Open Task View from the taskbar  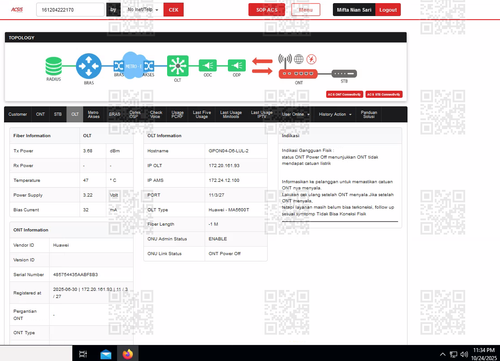83,354
